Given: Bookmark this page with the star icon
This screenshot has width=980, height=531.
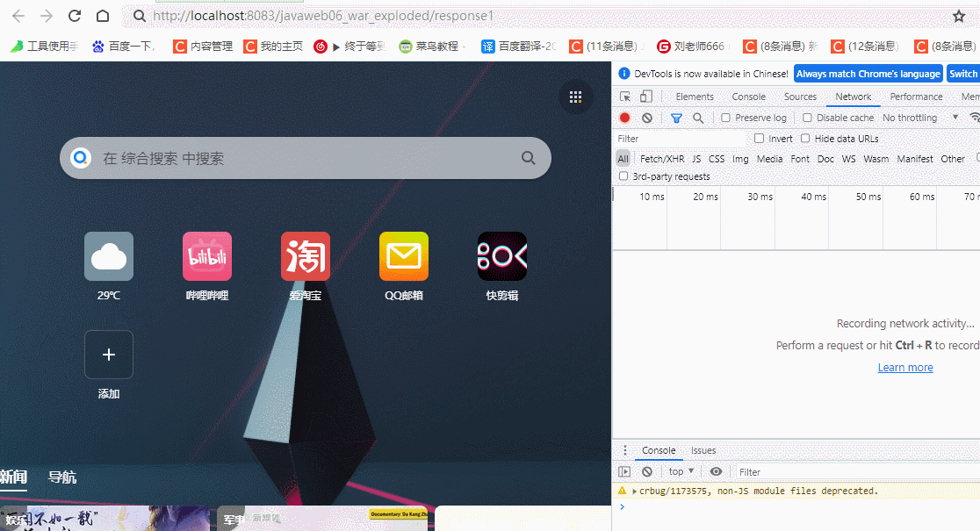Looking at the screenshot, I should [959, 17].
